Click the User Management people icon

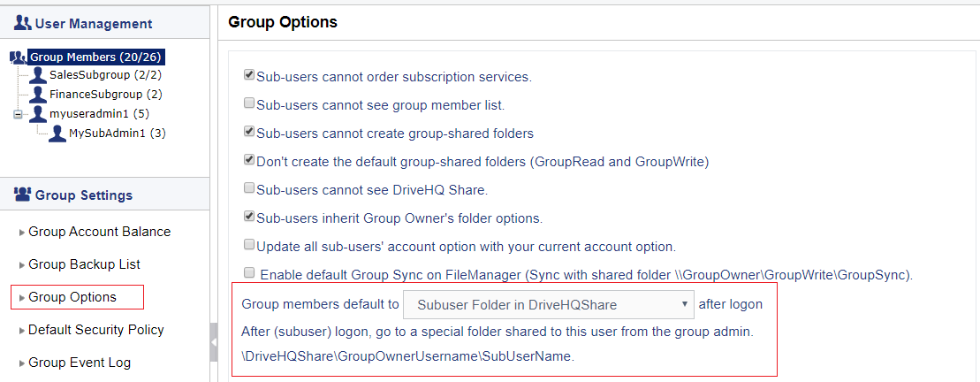coord(22,24)
